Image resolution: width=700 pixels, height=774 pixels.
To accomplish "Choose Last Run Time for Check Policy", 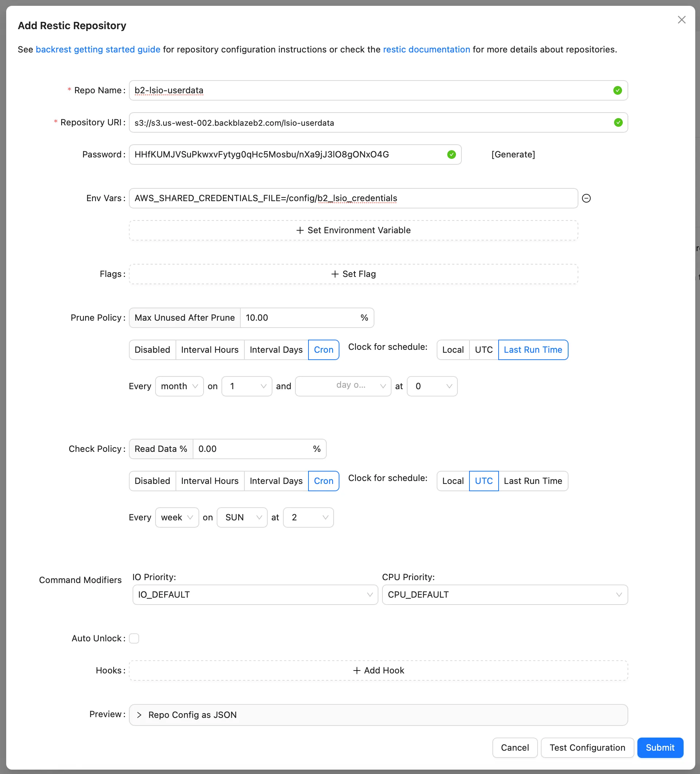I will (x=533, y=481).
